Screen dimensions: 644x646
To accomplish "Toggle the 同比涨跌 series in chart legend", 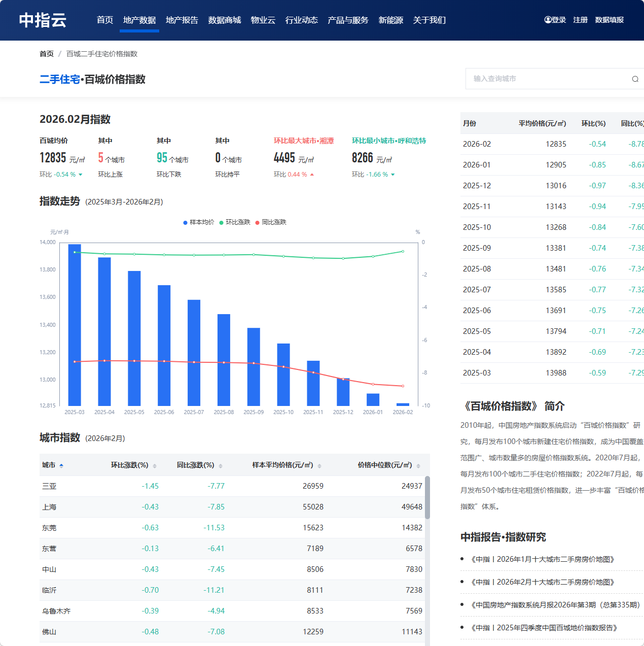I will (x=273, y=222).
